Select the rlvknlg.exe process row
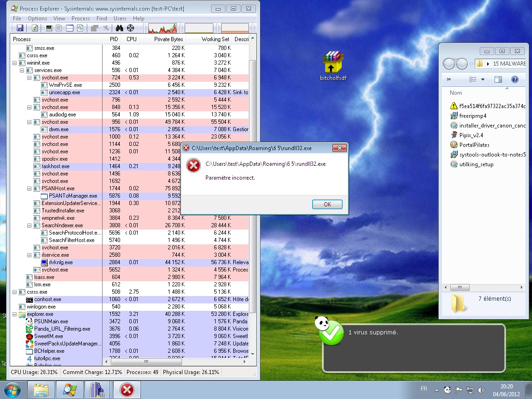532x399 pixels. (129, 262)
